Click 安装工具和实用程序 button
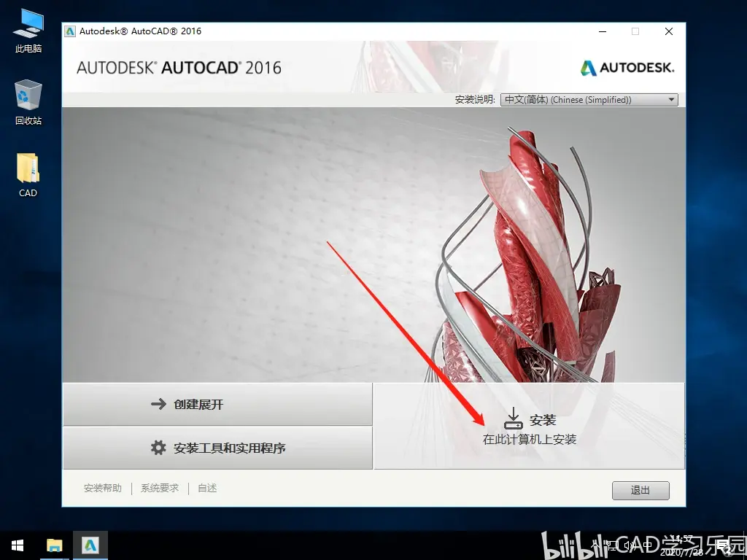747x560 pixels. (x=217, y=448)
